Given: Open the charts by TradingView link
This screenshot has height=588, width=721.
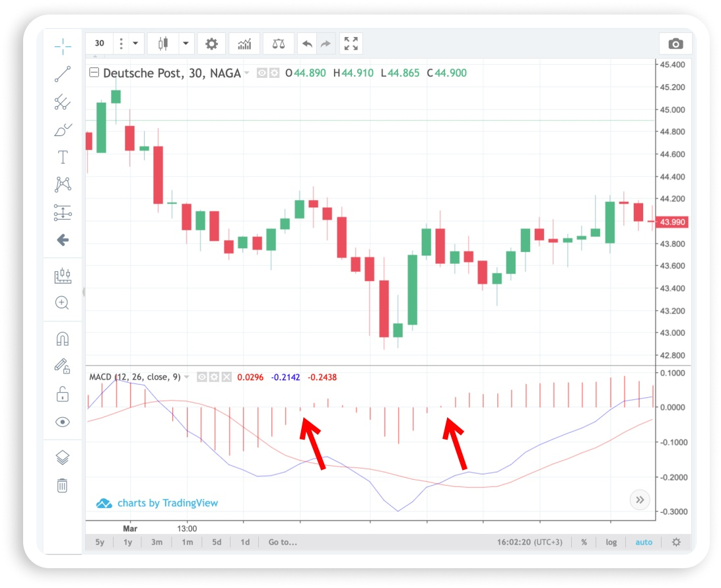Looking at the screenshot, I should (x=167, y=503).
